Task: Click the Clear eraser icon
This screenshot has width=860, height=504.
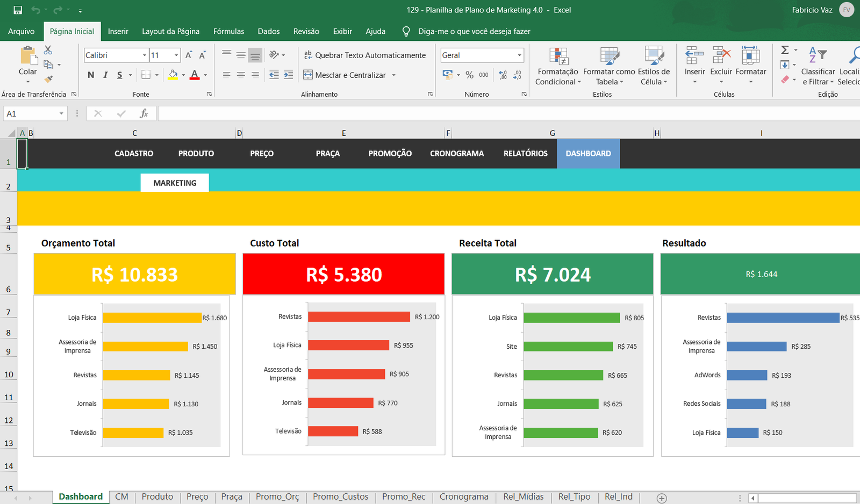Action: pos(785,80)
